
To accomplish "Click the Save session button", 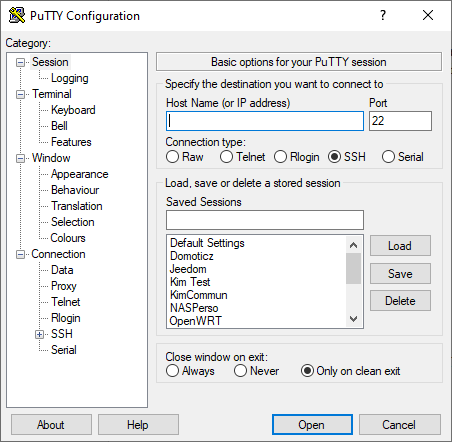I will [x=400, y=274].
